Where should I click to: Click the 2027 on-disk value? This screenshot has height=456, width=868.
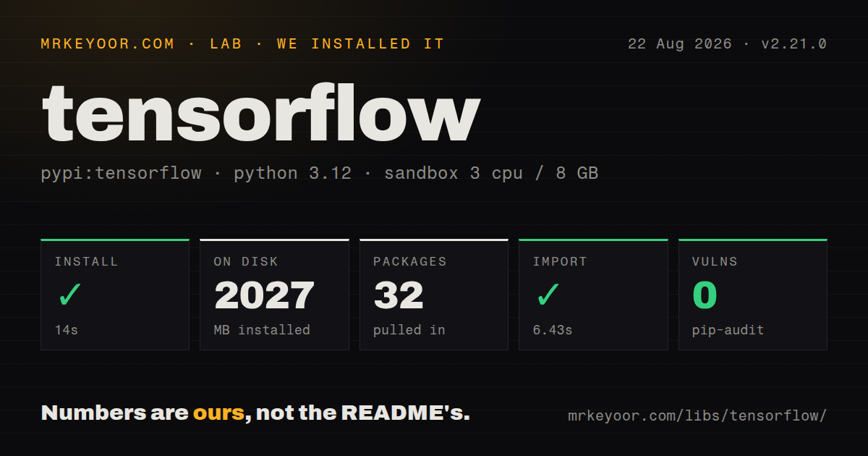point(264,295)
